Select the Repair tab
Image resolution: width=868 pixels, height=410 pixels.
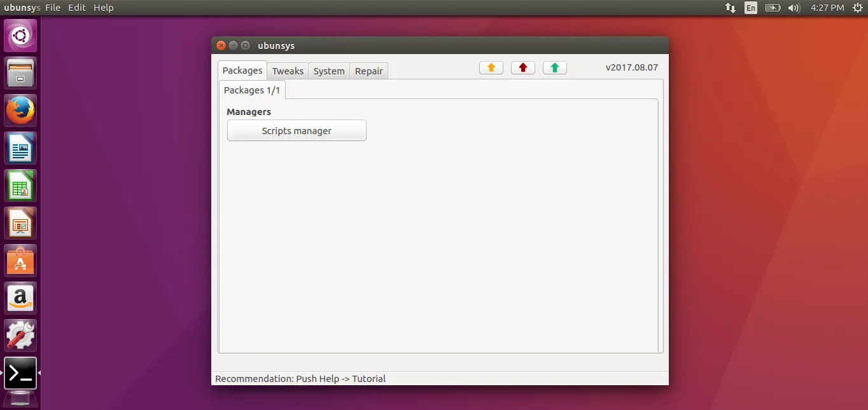[368, 71]
